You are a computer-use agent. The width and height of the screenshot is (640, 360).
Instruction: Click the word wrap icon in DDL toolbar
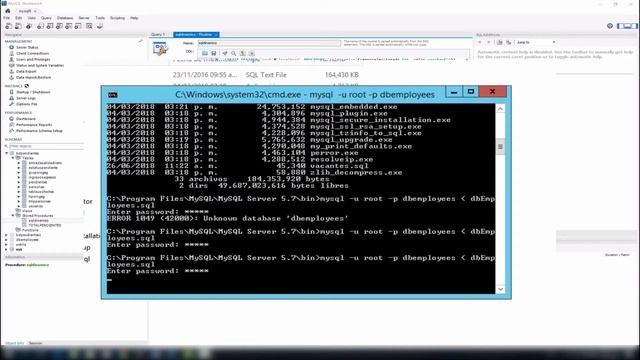251,53
